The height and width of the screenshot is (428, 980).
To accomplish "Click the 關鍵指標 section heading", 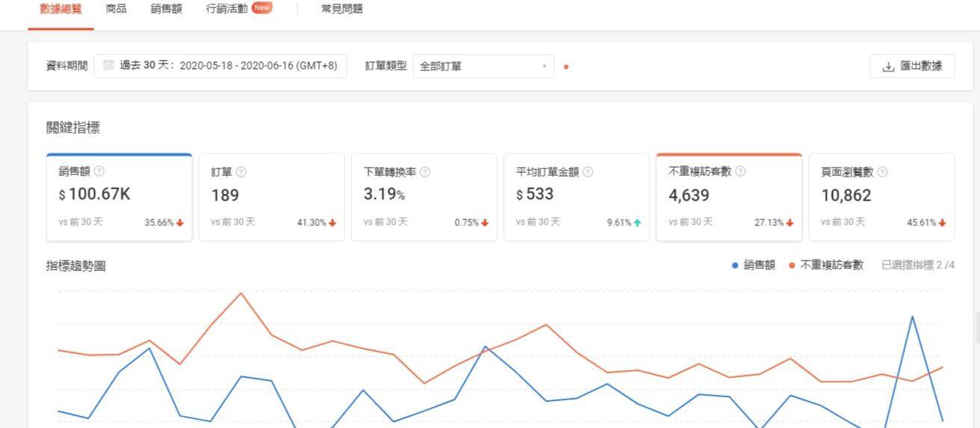I will pos(73,128).
